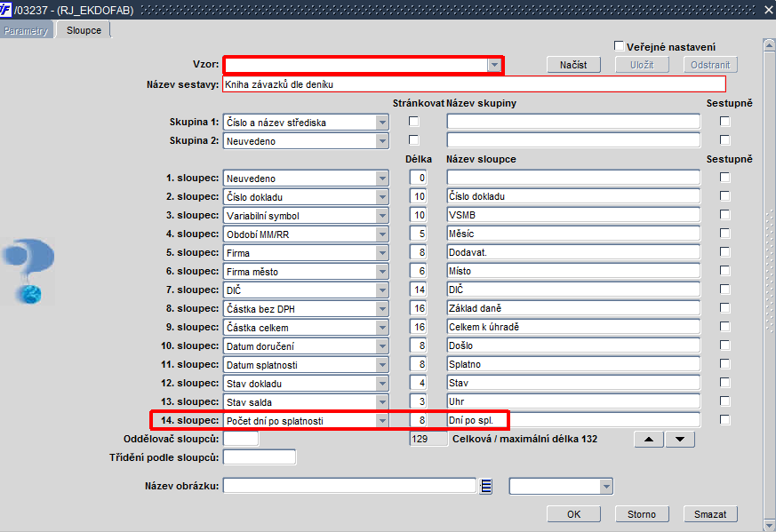Open the 6. sloupec Firma město dropdown

pyautogui.click(x=381, y=272)
